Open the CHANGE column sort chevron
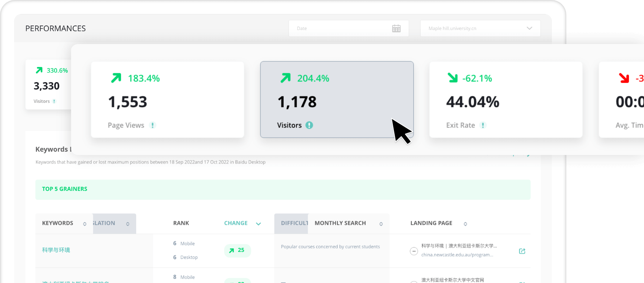The height and width of the screenshot is (283, 644). click(x=259, y=224)
